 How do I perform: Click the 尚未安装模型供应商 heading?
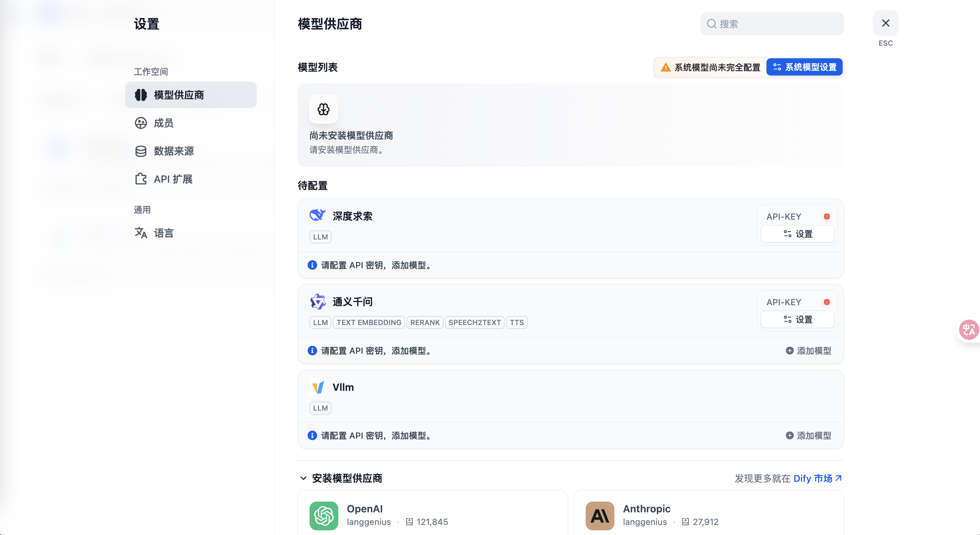(x=351, y=136)
